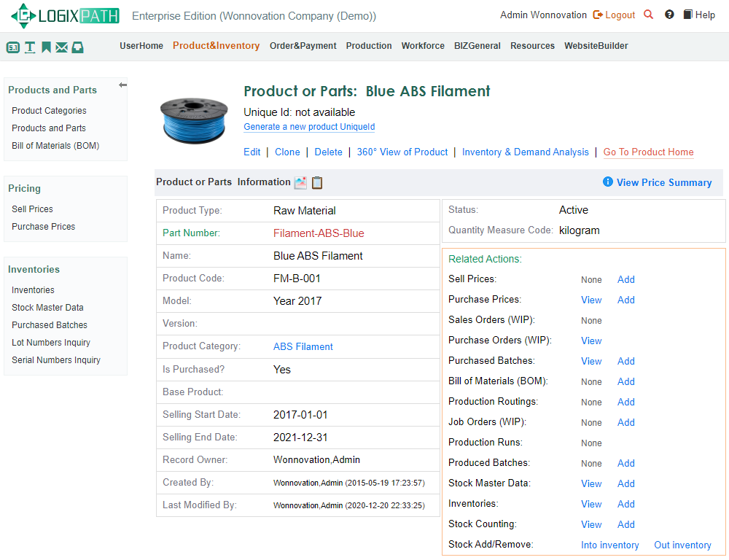Open the search magnifier icon

point(648,14)
